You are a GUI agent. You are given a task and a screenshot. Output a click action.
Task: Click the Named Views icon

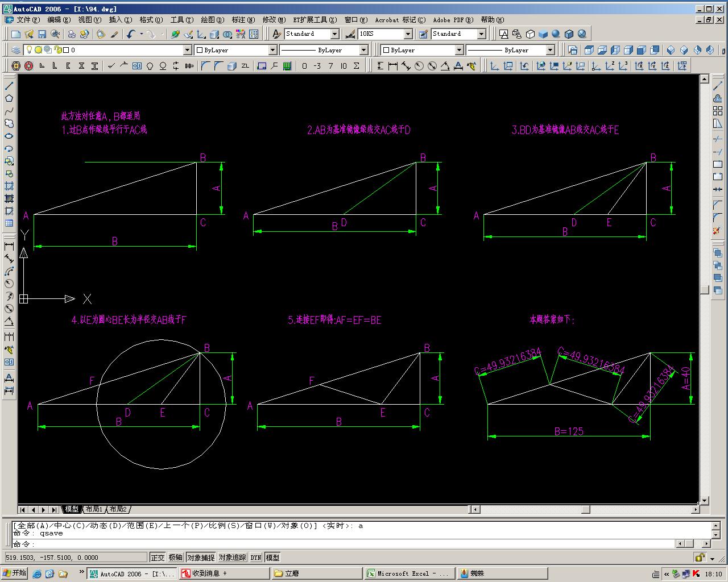(x=573, y=50)
